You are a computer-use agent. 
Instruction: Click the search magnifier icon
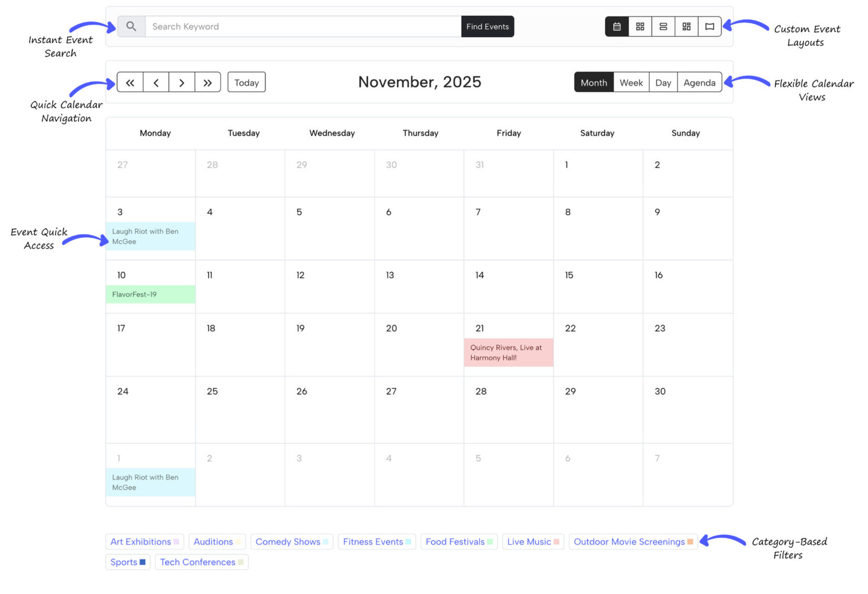click(x=131, y=26)
